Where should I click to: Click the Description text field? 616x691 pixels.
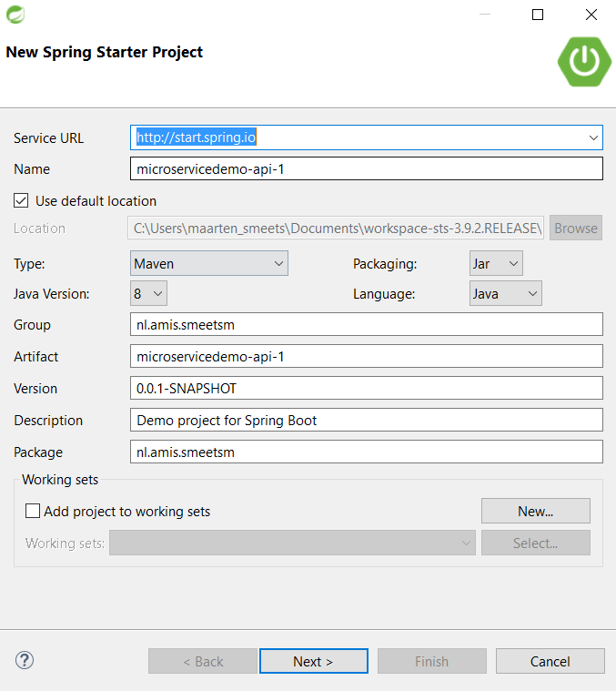coord(367,420)
